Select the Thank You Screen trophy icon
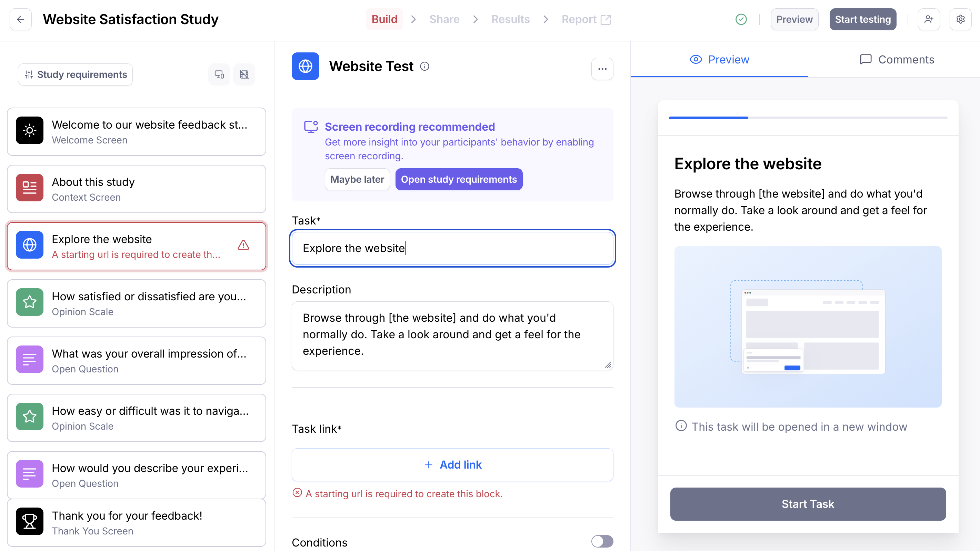This screenshot has height=551, width=980. [x=29, y=521]
